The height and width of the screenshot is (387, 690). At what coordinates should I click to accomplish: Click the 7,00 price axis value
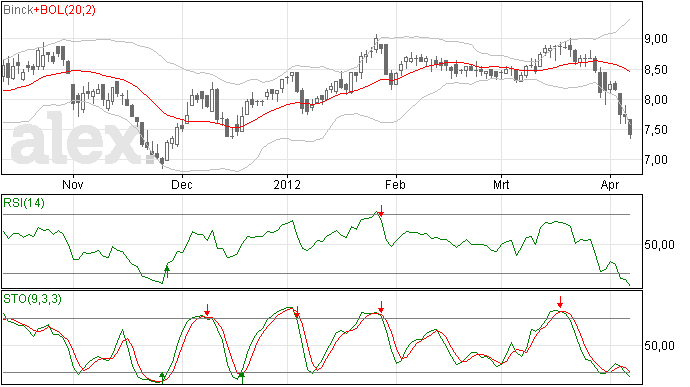[656, 160]
